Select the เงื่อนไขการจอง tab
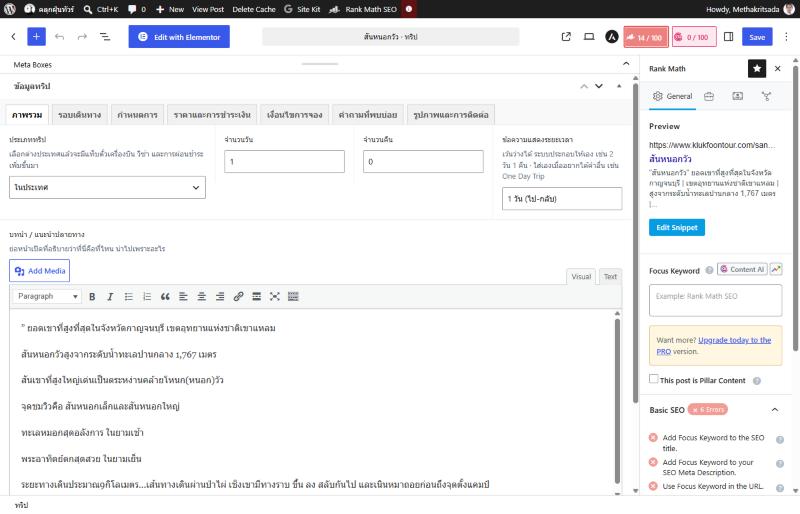Viewport: 800px width, 514px height. (x=294, y=115)
